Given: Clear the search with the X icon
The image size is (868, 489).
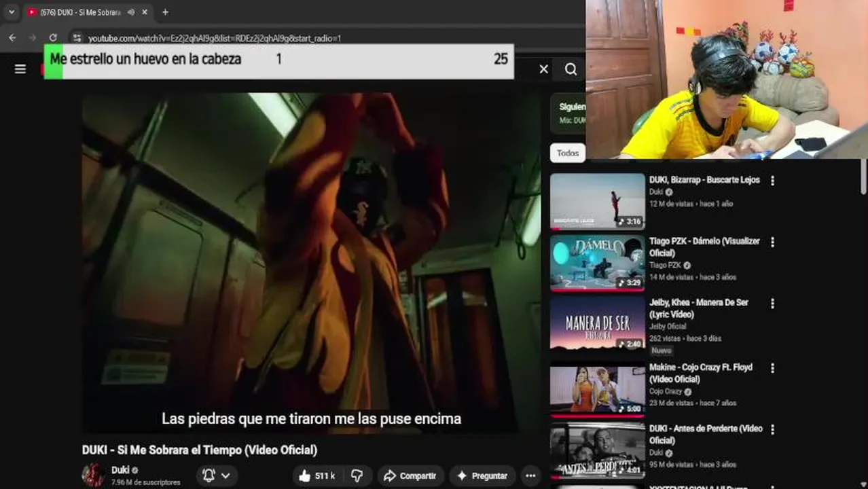Looking at the screenshot, I should [x=543, y=69].
